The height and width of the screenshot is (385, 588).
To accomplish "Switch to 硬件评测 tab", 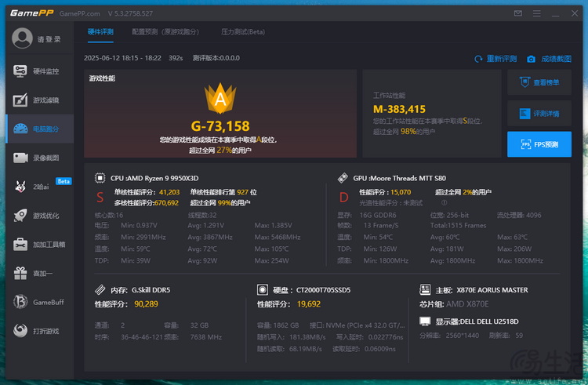I will [x=100, y=32].
